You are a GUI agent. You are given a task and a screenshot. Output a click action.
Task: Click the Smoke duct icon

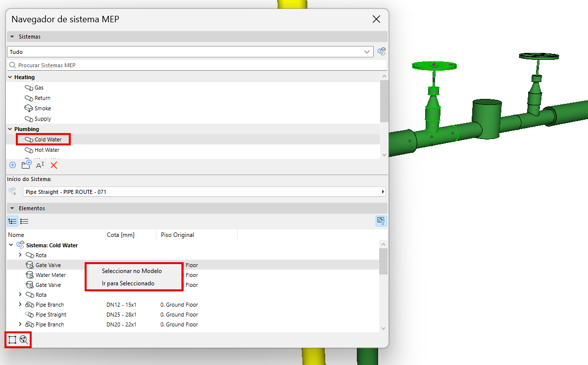tap(29, 108)
